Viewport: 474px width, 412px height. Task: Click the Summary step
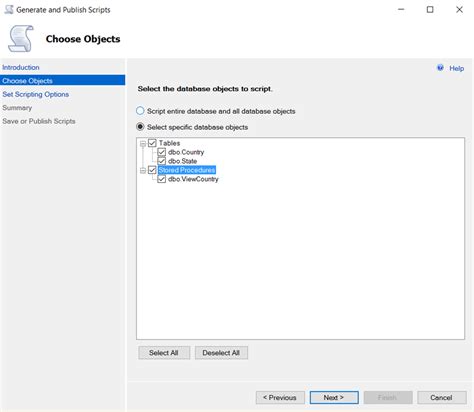coord(17,108)
